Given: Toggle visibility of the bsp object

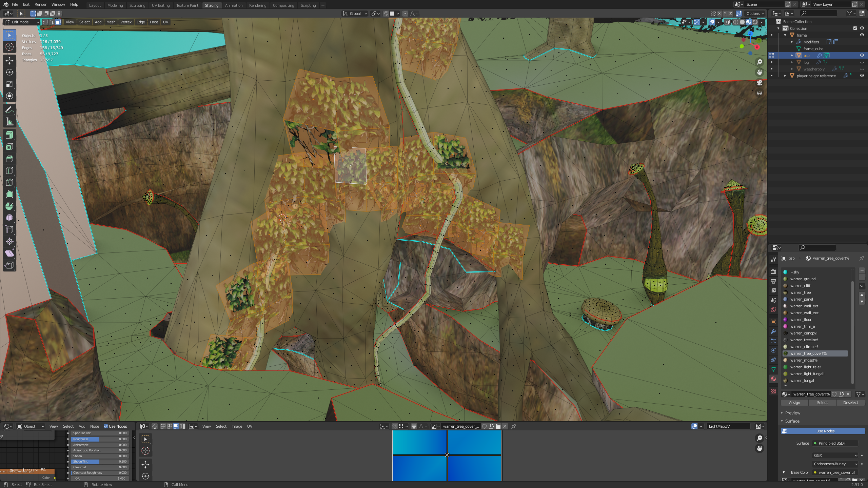Looking at the screenshot, I should [x=862, y=56].
